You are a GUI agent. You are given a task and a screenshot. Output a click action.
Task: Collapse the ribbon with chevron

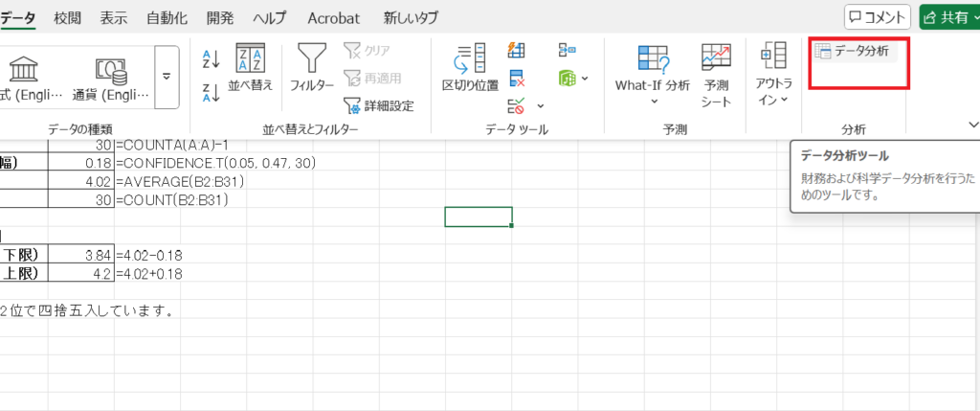pos(973,125)
